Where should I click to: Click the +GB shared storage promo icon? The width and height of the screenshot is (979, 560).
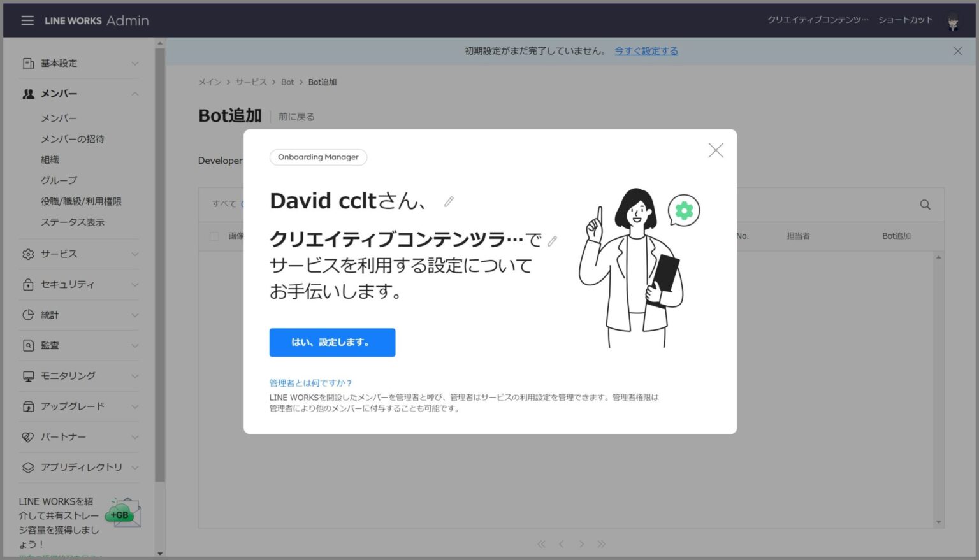pos(120,513)
